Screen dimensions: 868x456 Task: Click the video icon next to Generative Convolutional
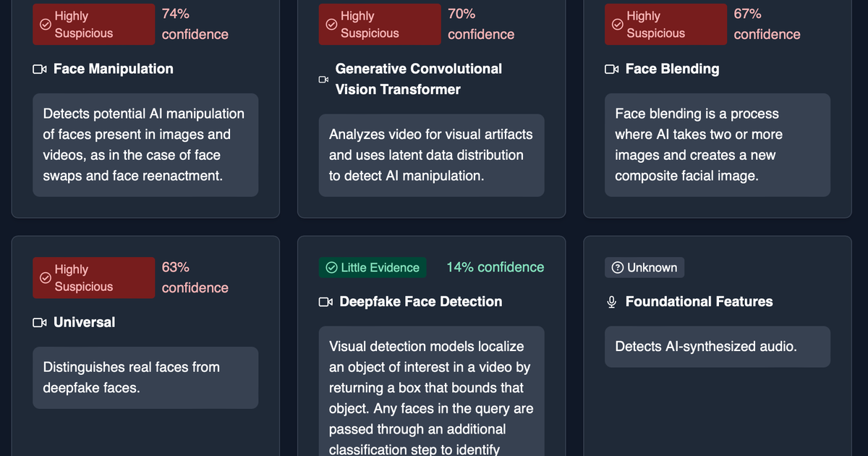click(x=323, y=80)
